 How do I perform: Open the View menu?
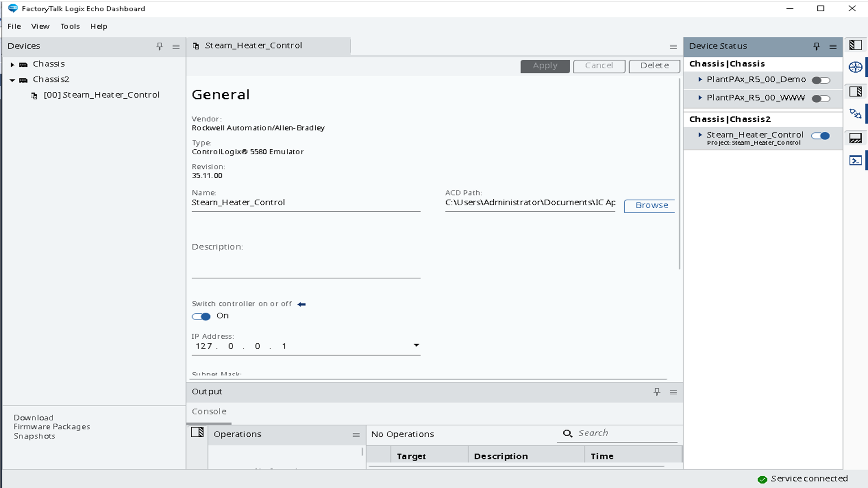pyautogui.click(x=40, y=26)
